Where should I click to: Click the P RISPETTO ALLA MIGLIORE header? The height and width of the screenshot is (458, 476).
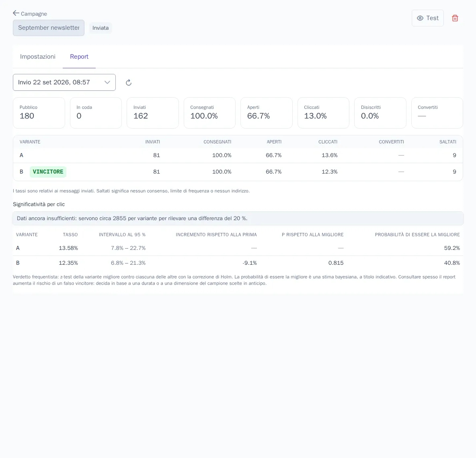pyautogui.click(x=313, y=235)
